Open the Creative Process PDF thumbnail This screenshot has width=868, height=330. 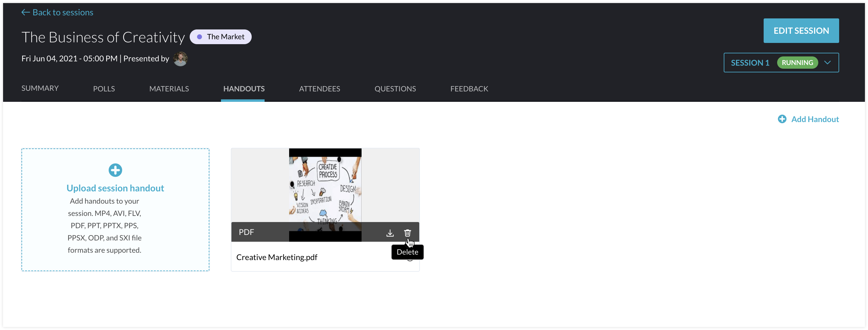click(325, 195)
